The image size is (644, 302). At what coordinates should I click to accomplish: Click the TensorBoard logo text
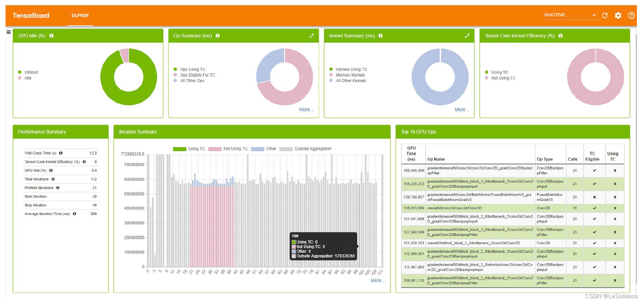[31, 16]
